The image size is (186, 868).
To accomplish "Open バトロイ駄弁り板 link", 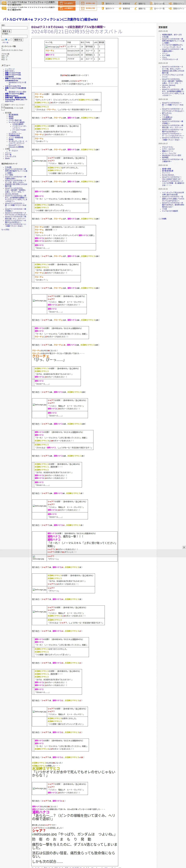I will click(15, 120).
